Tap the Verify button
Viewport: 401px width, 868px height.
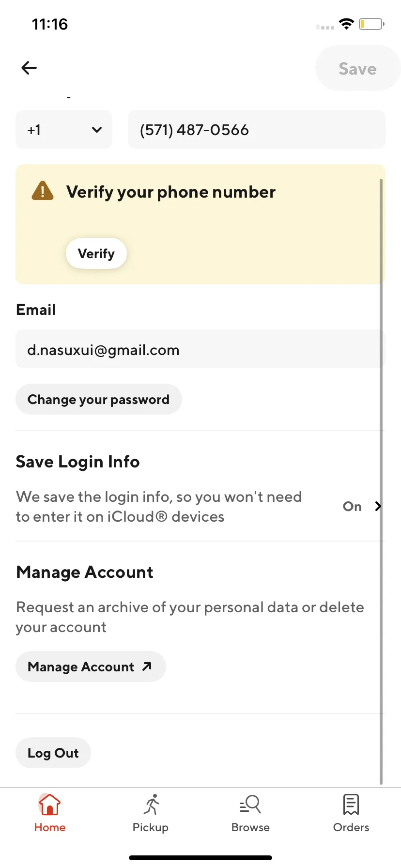coord(96,253)
